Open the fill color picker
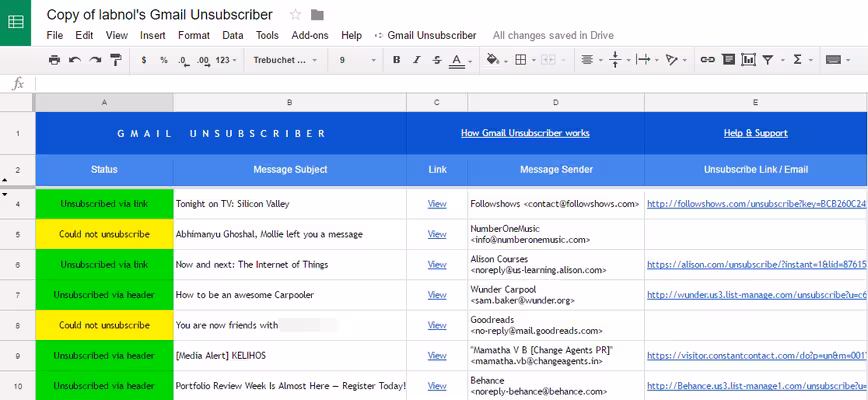The width and height of the screenshot is (868, 400). [x=495, y=60]
